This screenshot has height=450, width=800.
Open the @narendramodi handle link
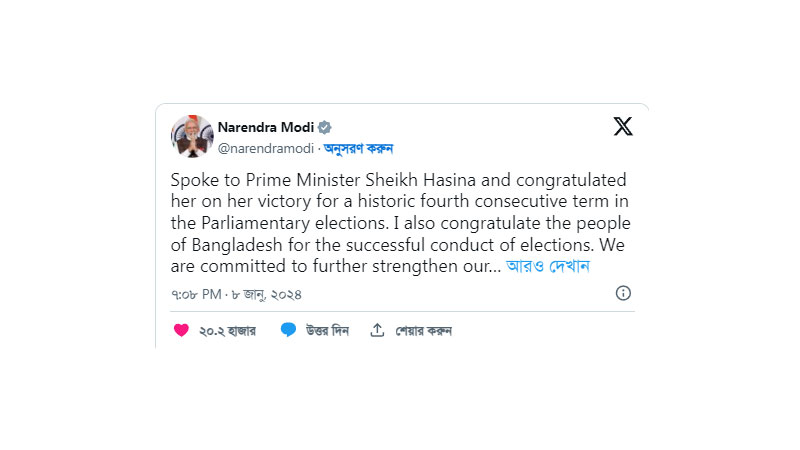pos(267,148)
